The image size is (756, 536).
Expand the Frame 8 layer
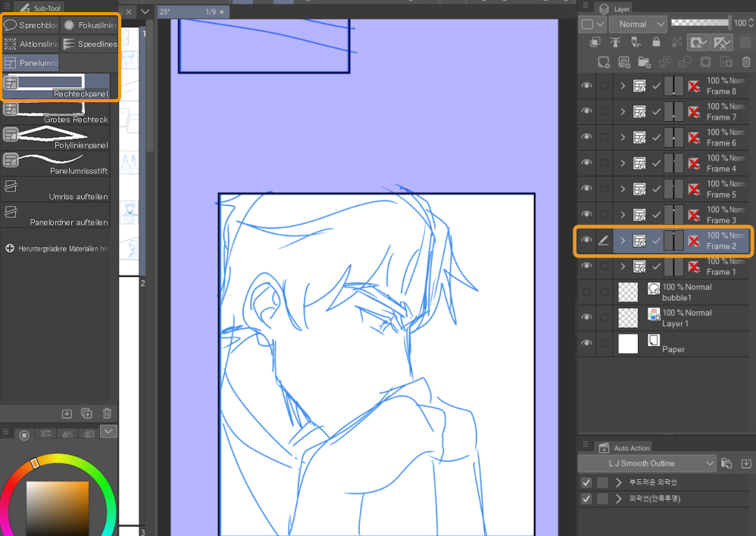[621, 86]
